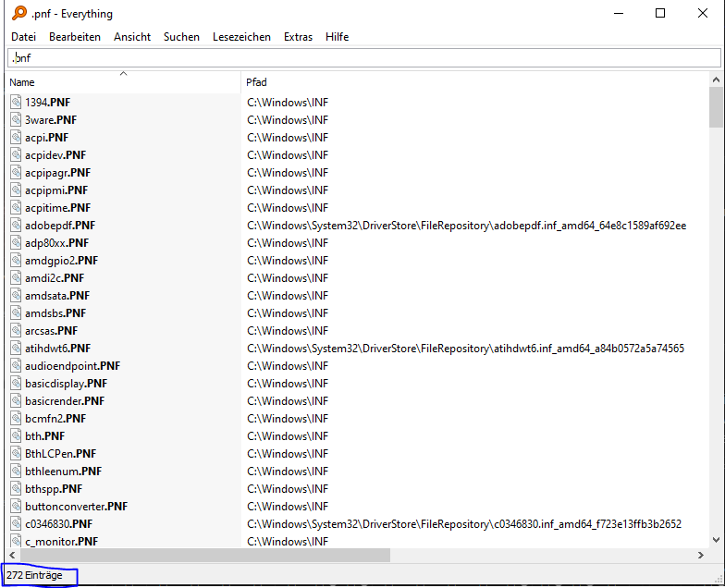Click the Everything magnifier app icon
The height and width of the screenshot is (588, 725).
[19, 13]
